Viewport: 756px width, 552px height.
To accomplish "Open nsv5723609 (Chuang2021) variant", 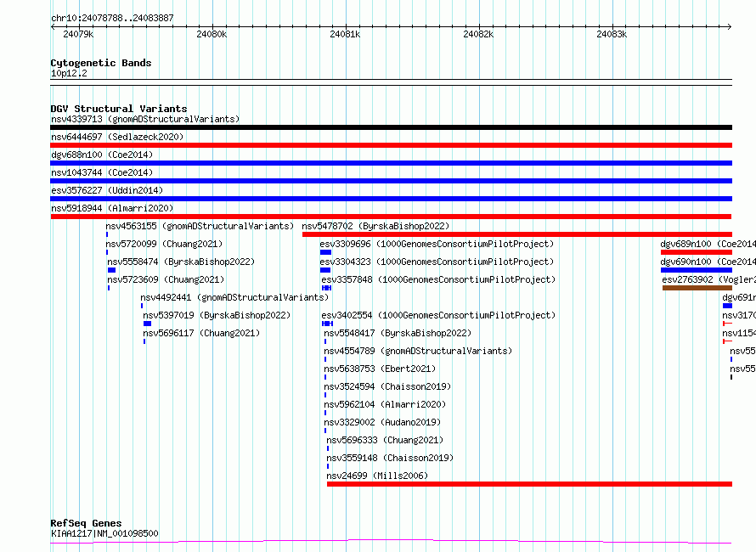I will point(166,279).
